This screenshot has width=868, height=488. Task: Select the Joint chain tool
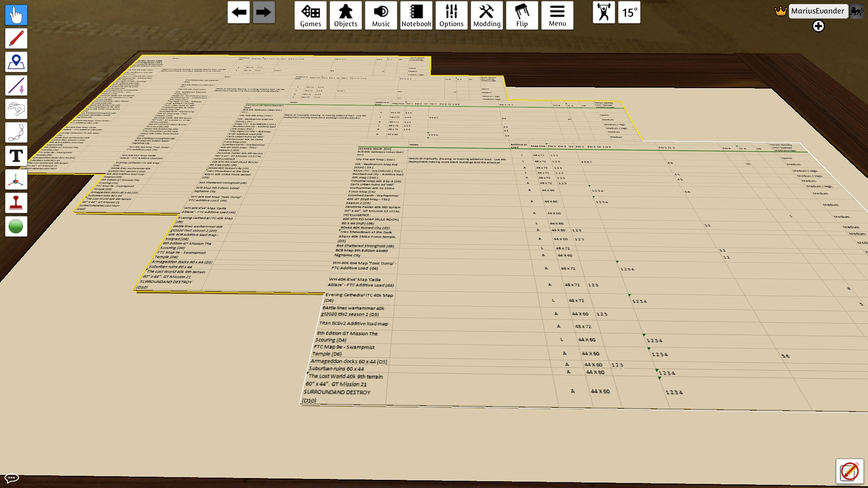(16, 132)
